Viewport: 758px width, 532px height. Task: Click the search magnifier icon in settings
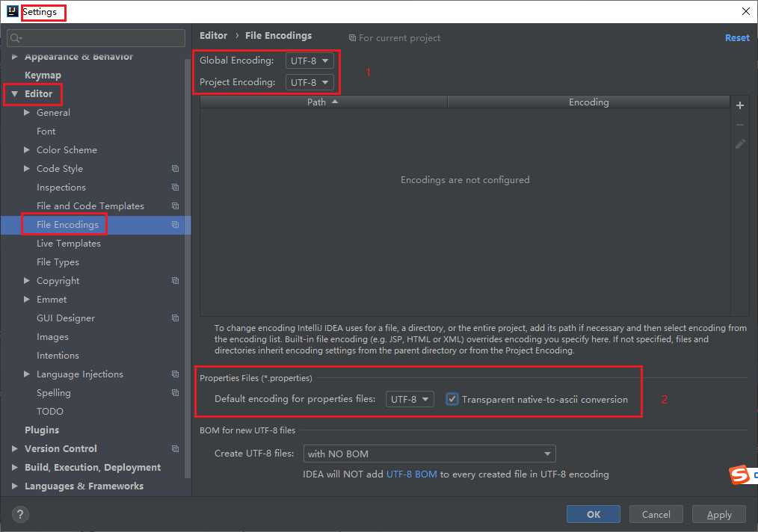coord(16,38)
